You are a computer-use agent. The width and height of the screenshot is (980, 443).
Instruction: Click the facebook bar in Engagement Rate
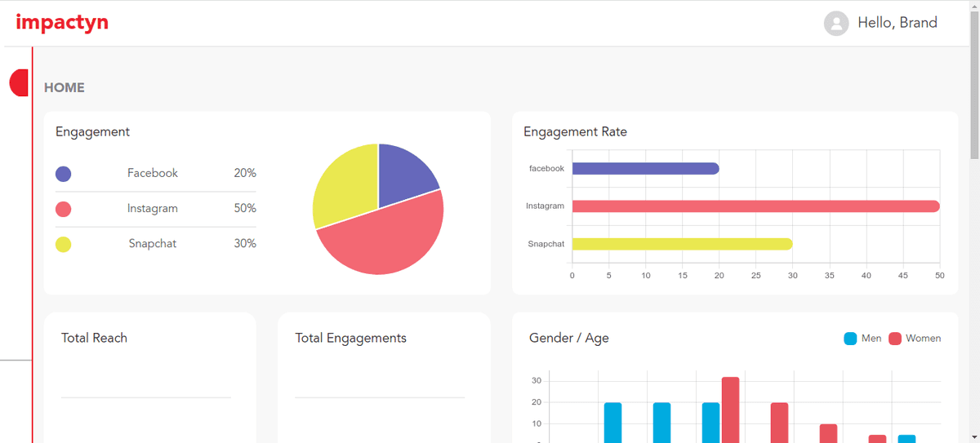point(645,168)
